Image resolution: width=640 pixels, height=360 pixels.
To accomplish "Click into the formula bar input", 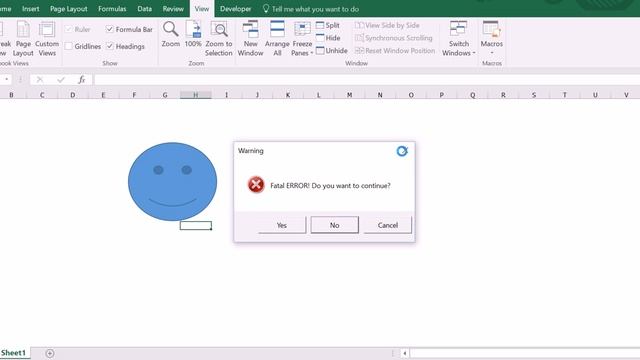I will [x=367, y=80].
